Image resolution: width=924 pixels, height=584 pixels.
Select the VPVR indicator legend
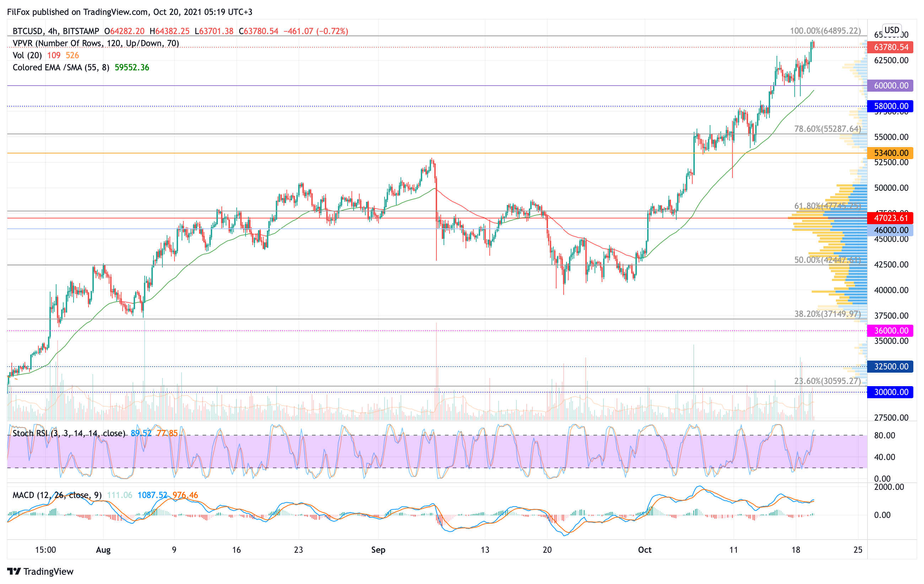[x=96, y=43]
